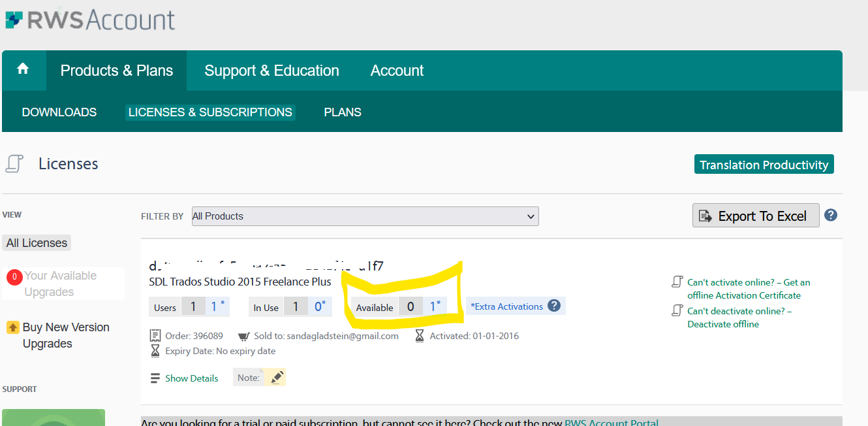The width and height of the screenshot is (868, 426).
Task: Click the Deactivate offline scroll icon
Action: pyautogui.click(x=677, y=311)
